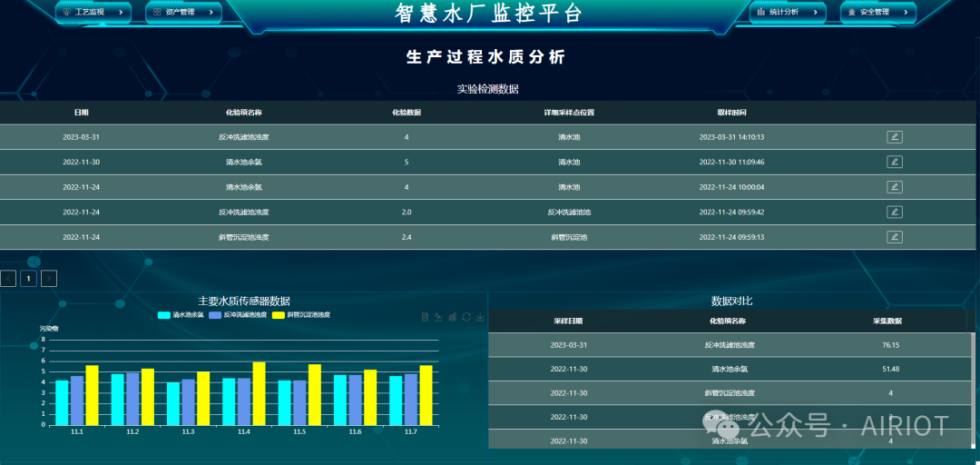The image size is (980, 465).
Task: Select page 1 in pagination
Action: tap(28, 279)
